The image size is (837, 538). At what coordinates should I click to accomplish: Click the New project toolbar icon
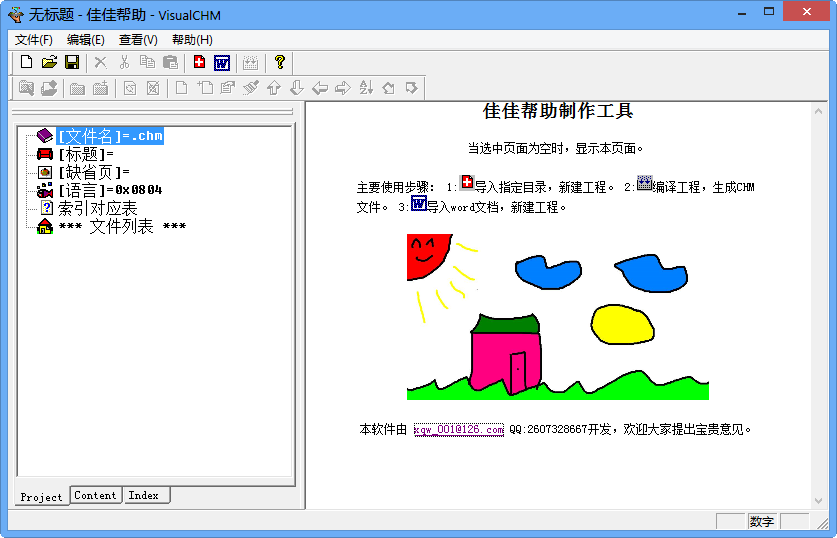(26, 62)
